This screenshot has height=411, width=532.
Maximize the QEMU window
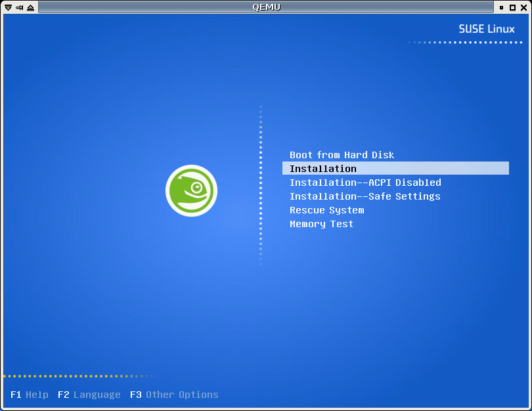512,7
